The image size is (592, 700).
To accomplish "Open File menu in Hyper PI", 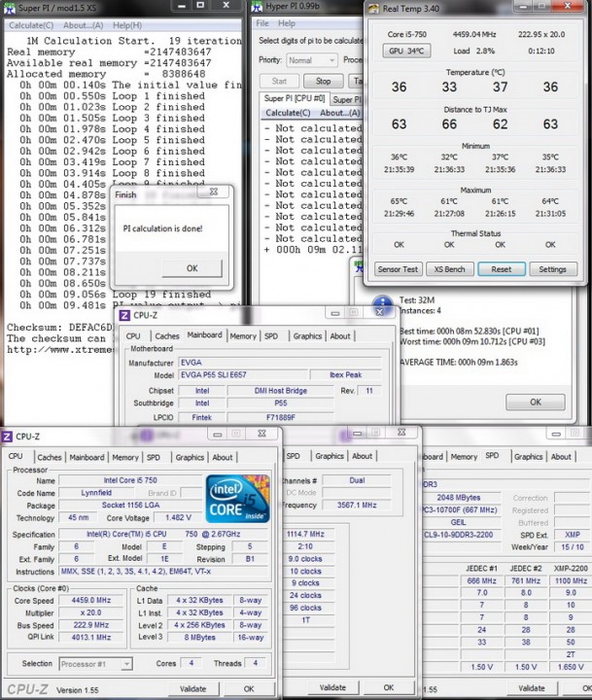I will pyautogui.click(x=262, y=23).
